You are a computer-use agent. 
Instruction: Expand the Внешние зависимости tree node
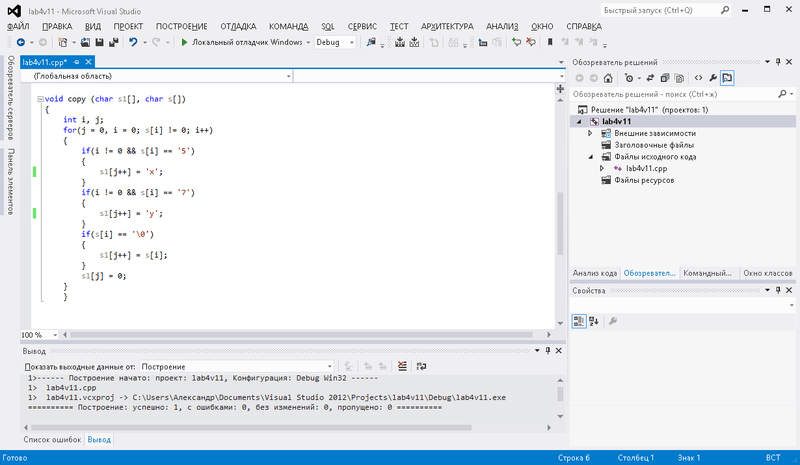591,133
